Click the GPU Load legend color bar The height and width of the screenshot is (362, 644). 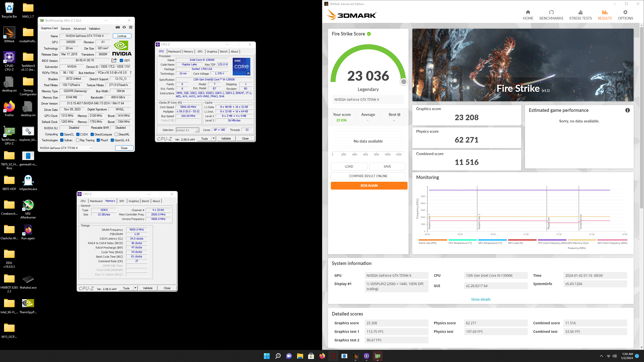coord(522,240)
